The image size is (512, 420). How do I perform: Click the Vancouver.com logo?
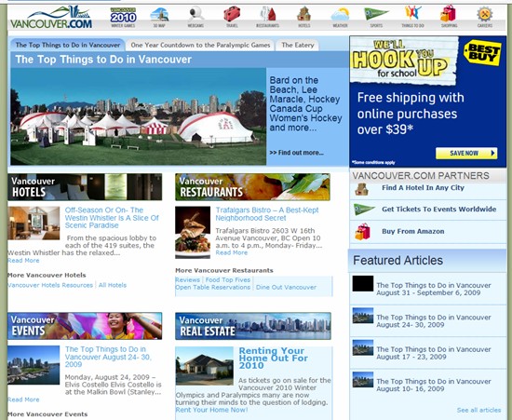coord(51,17)
